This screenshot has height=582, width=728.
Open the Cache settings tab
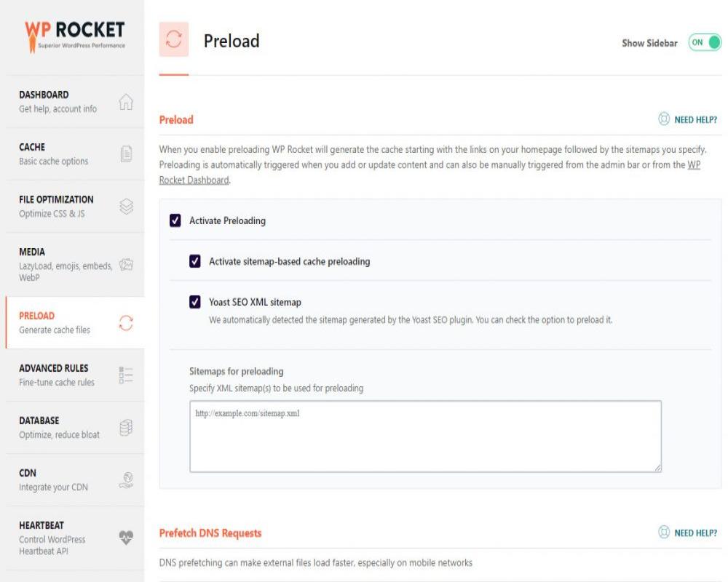pos(54,154)
